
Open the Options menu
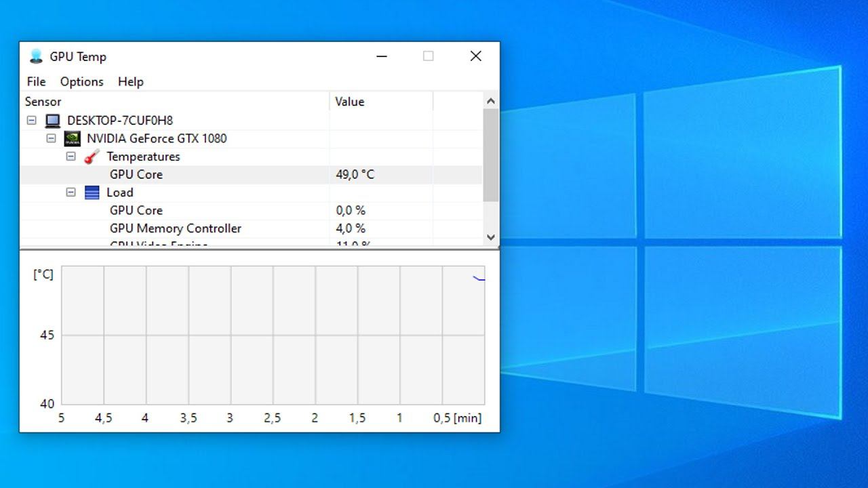[81, 81]
